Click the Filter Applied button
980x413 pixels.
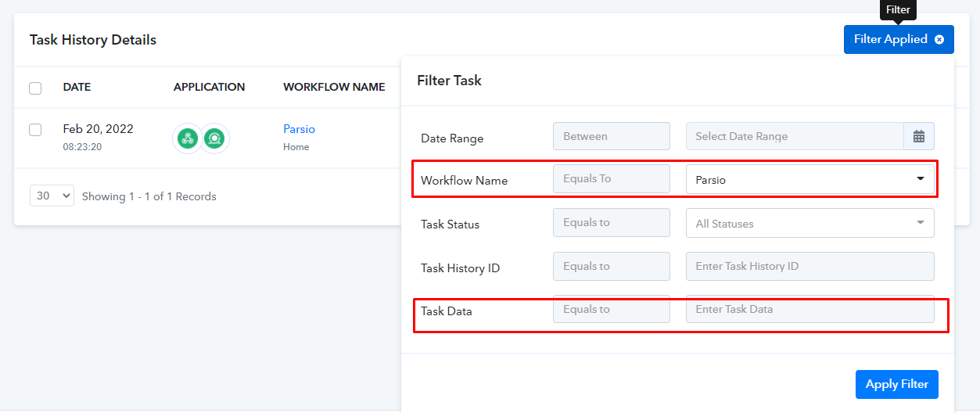899,39
